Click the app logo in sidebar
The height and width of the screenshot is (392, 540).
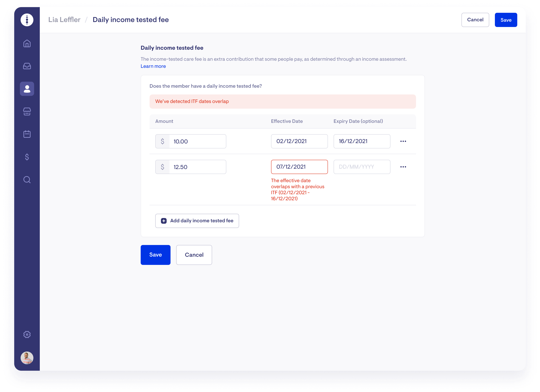coord(27,20)
